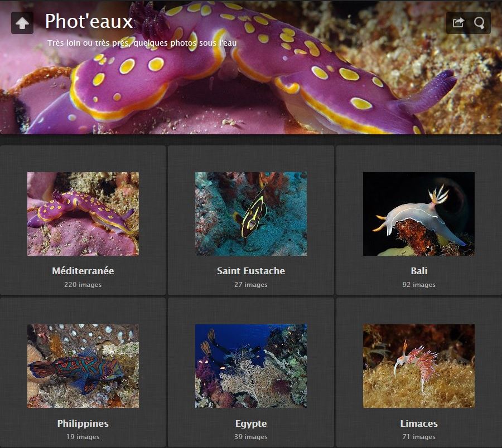Click the Philippines album title
The height and width of the screenshot is (448, 502).
point(83,423)
